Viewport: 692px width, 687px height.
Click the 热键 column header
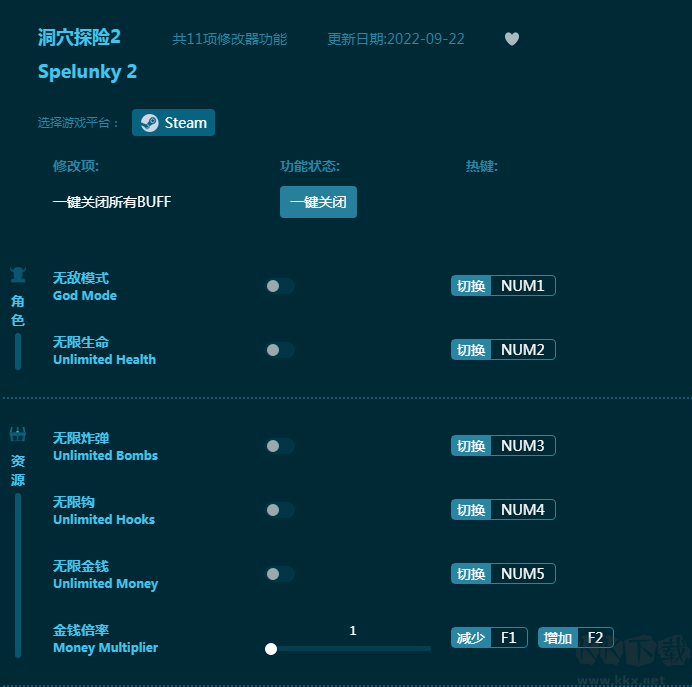pos(481,166)
